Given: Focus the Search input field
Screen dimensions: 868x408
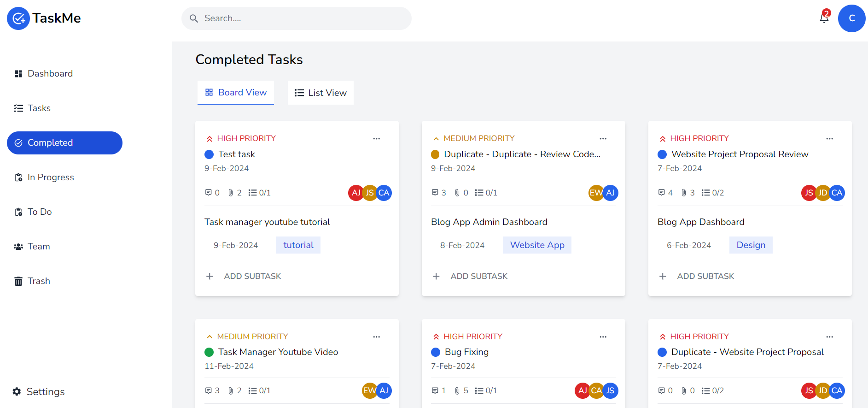Looking at the screenshot, I should point(297,18).
